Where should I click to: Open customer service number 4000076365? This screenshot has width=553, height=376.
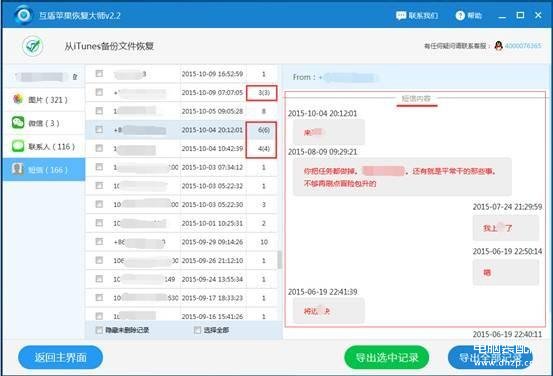pyautogui.click(x=523, y=46)
